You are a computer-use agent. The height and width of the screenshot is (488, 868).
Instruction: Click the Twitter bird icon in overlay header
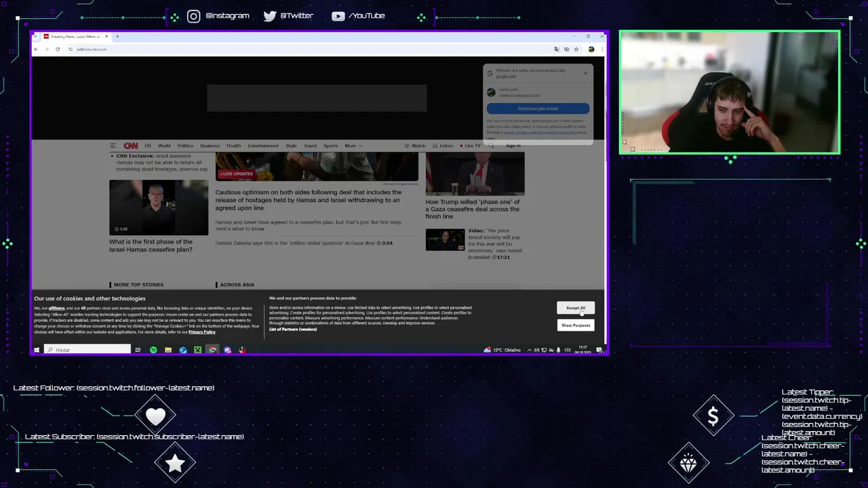270,16
